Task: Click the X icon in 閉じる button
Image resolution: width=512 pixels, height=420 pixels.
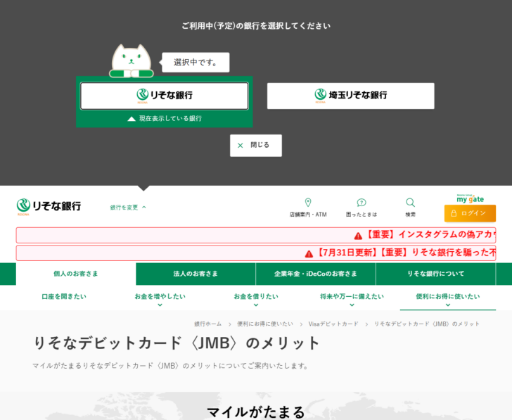Action: pyautogui.click(x=241, y=146)
